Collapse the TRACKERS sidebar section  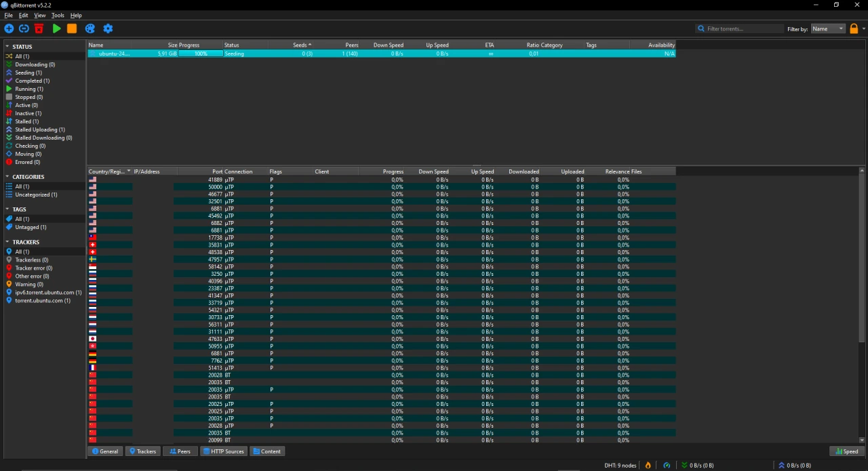click(x=7, y=242)
